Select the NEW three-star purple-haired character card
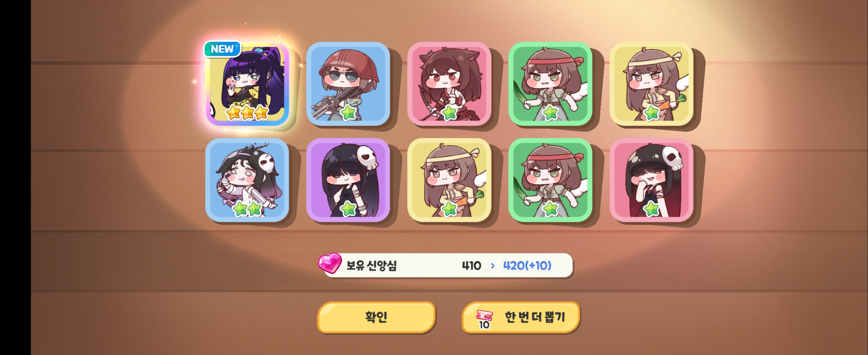The width and height of the screenshot is (868, 355). pos(247,84)
